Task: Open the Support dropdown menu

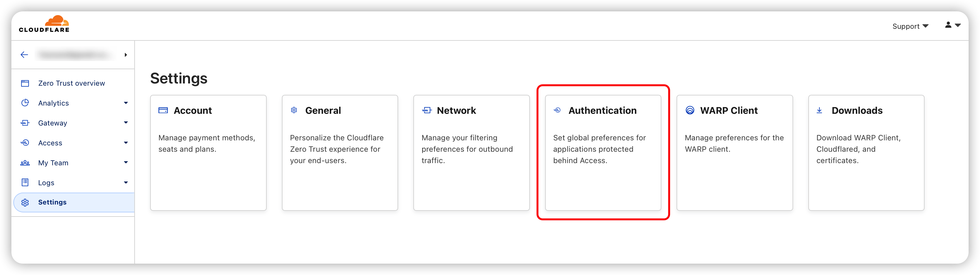Action: click(x=910, y=26)
